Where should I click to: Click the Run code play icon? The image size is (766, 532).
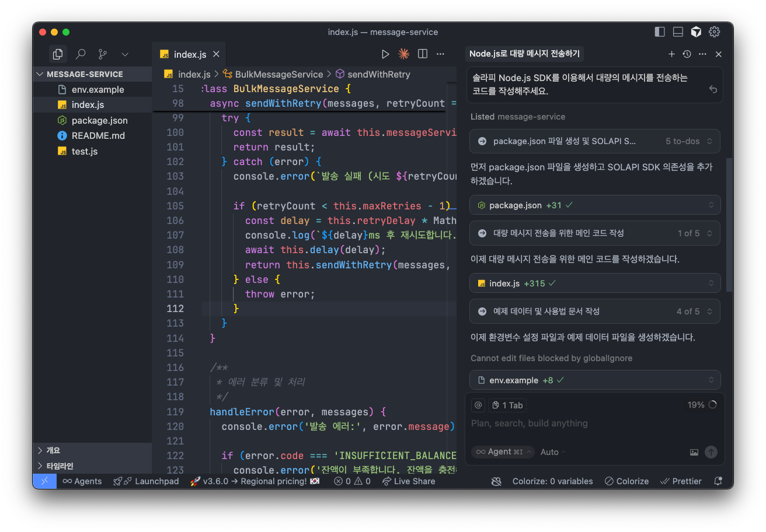[x=385, y=54]
